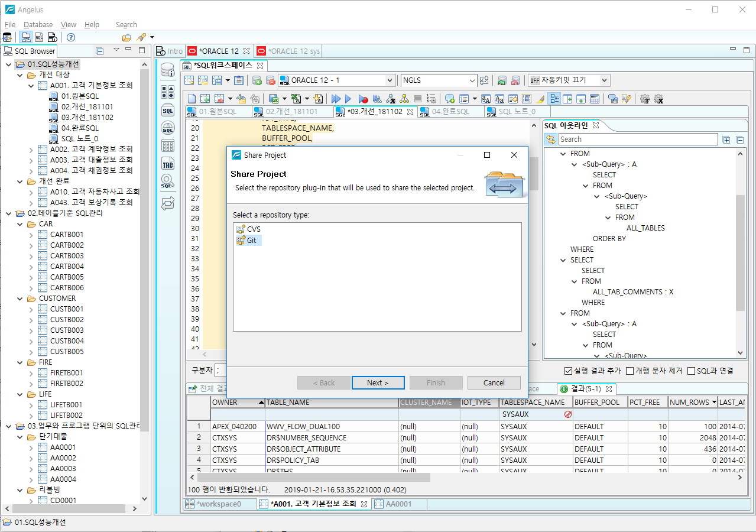The height and width of the screenshot is (532, 756).
Task: Click the speech bubble comment toolbar icon
Action: coord(450,99)
